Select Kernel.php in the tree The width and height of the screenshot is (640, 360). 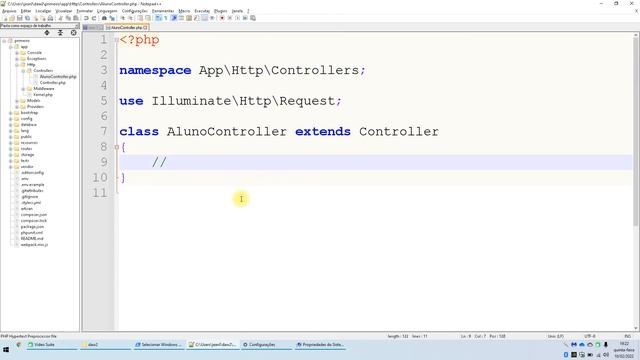[43, 95]
